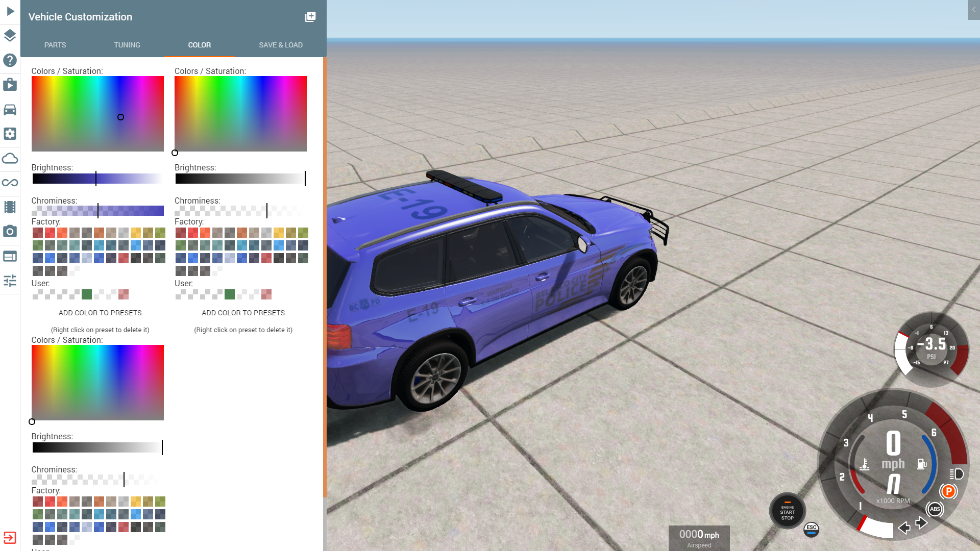Pick a hue in the second Colors/Saturation field
Image resolution: width=980 pixels, height=551 pixels.
point(240,114)
